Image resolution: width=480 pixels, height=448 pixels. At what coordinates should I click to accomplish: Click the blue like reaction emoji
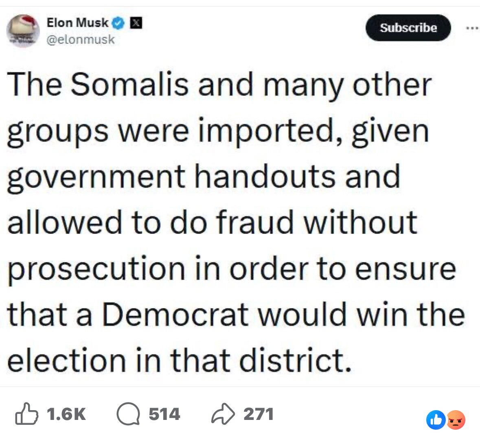click(436, 420)
